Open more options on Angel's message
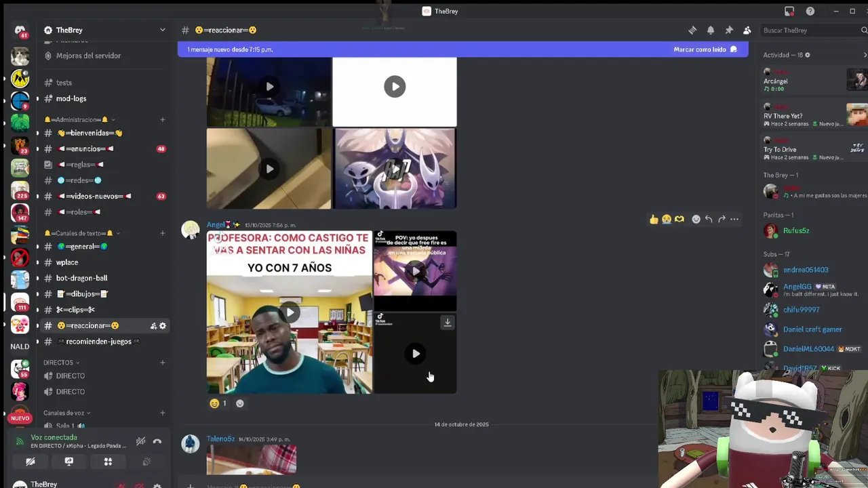 [734, 219]
